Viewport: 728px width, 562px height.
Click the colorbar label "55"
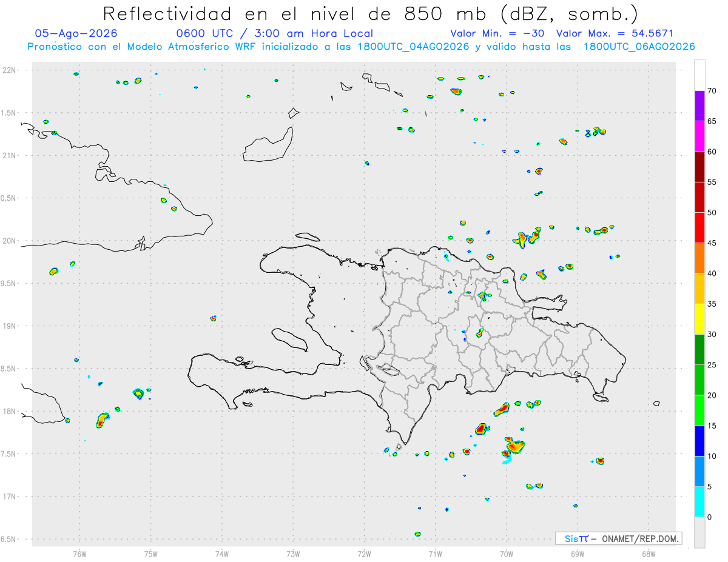coord(712,182)
